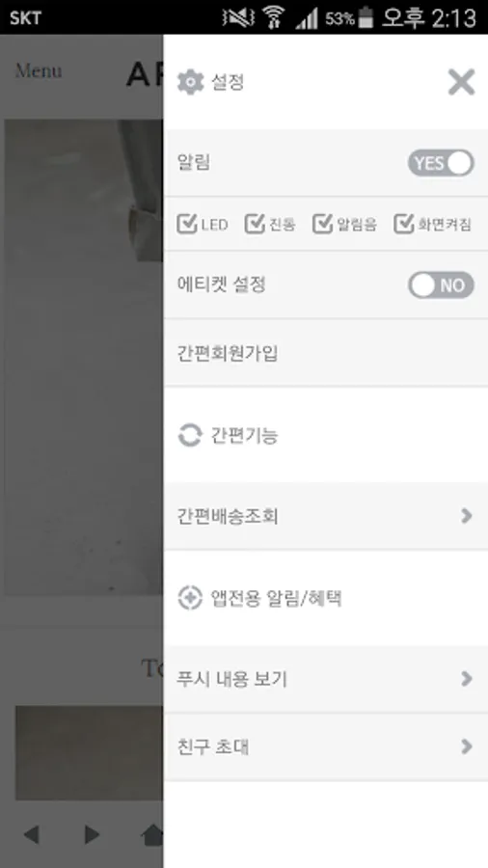Image resolution: width=488 pixels, height=868 pixels.
Task: Click the 앱전용 알림/혜택 target icon
Action: (190, 598)
